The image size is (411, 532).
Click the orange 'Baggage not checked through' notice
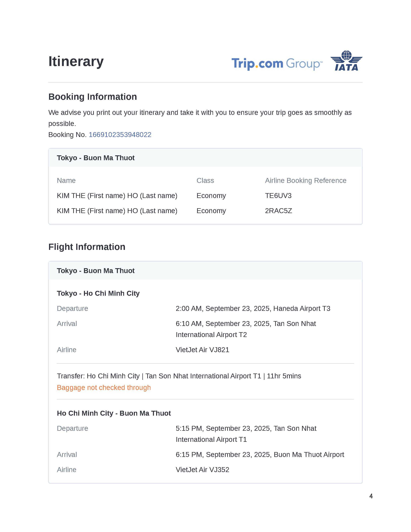coord(104,388)
